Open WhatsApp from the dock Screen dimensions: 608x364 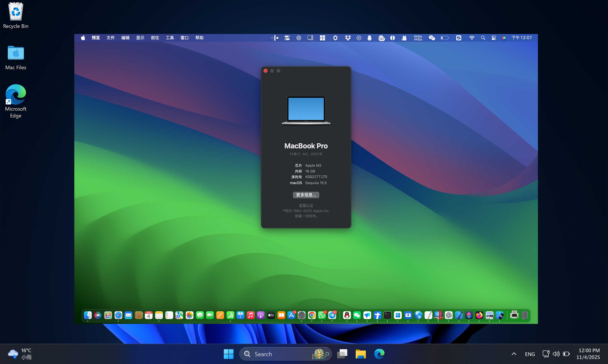coord(322,315)
